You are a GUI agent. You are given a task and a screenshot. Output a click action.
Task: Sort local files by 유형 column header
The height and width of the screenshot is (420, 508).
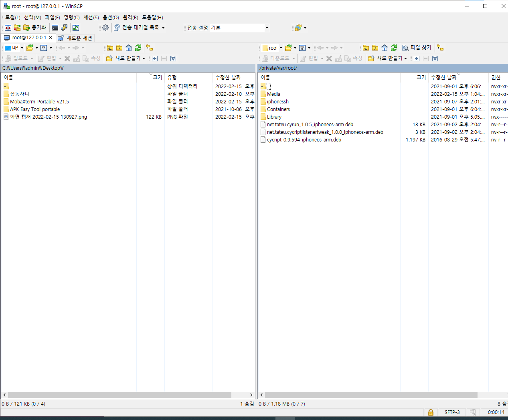(x=188, y=77)
